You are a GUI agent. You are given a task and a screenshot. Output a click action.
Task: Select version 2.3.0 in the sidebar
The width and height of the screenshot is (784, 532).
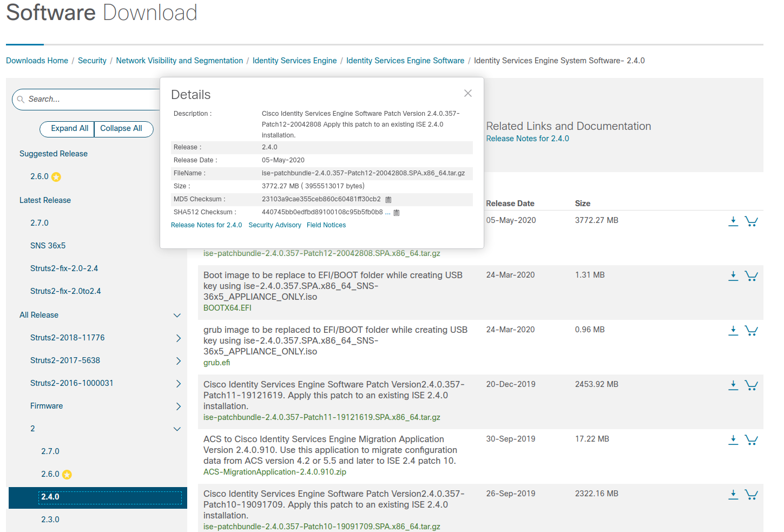click(x=50, y=520)
